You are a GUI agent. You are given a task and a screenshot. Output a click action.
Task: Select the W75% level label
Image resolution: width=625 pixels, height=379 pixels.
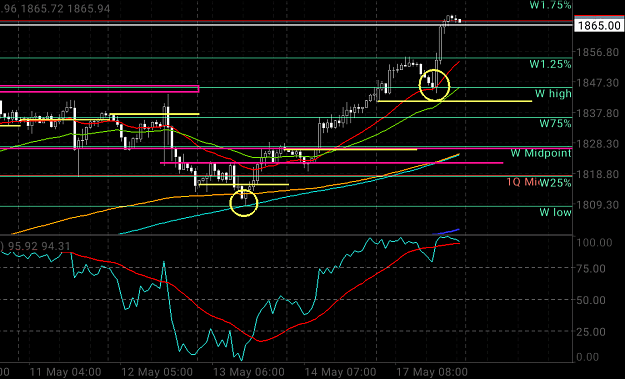click(556, 124)
